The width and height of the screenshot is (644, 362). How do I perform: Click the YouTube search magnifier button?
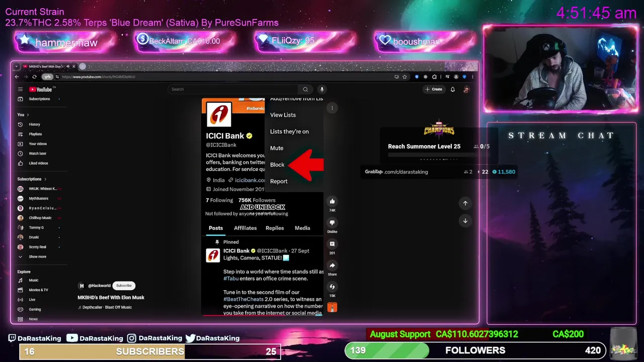[x=305, y=89]
